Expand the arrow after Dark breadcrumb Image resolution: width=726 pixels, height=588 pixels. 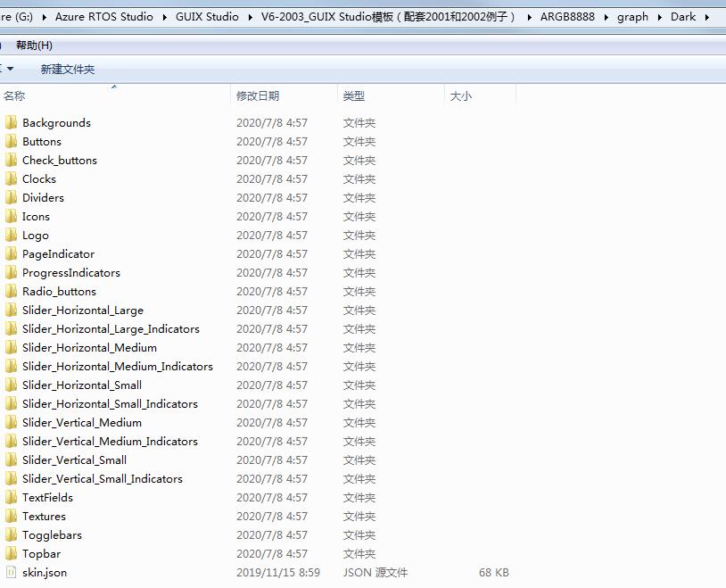[x=707, y=18]
